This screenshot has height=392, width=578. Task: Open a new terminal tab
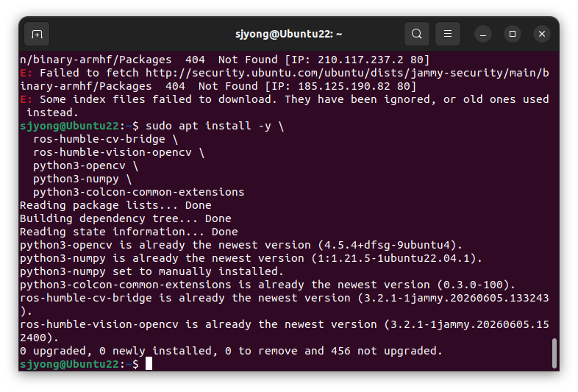pyautogui.click(x=37, y=35)
